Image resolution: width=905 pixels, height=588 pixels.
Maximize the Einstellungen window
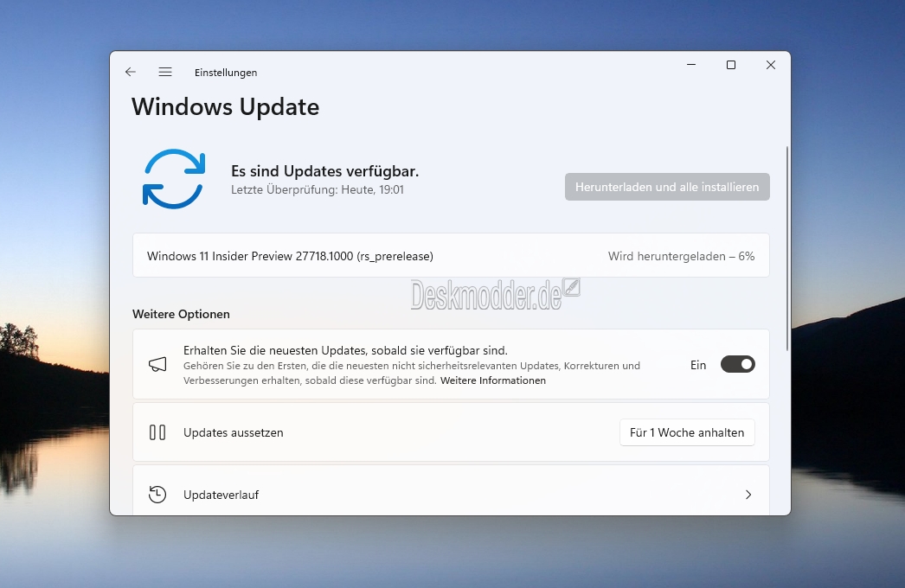coord(731,65)
